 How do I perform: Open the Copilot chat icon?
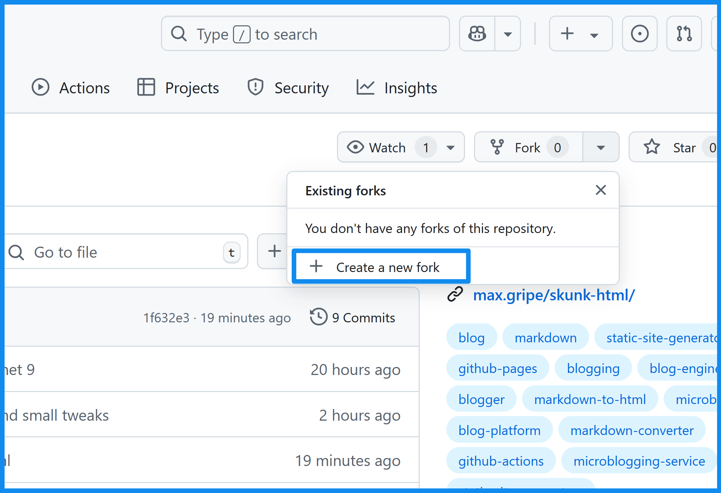point(477,34)
